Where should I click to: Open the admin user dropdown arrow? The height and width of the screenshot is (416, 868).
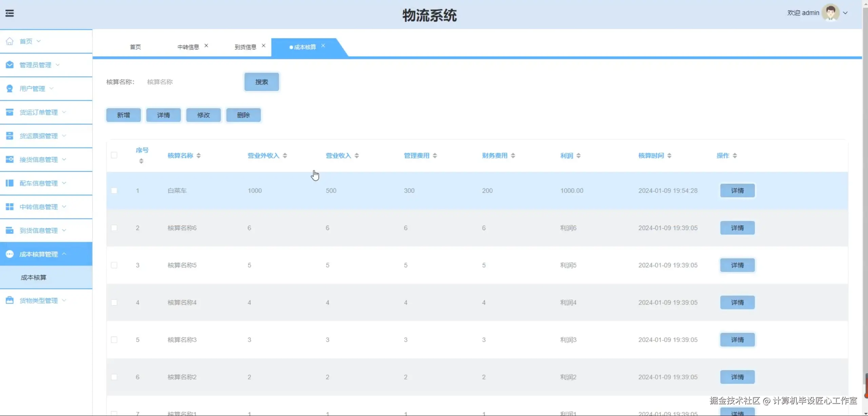(845, 13)
